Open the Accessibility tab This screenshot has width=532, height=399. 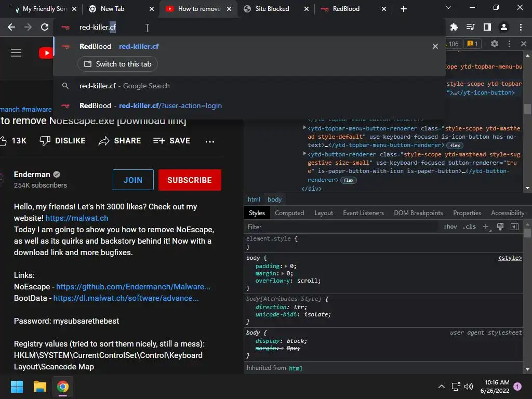click(x=508, y=213)
